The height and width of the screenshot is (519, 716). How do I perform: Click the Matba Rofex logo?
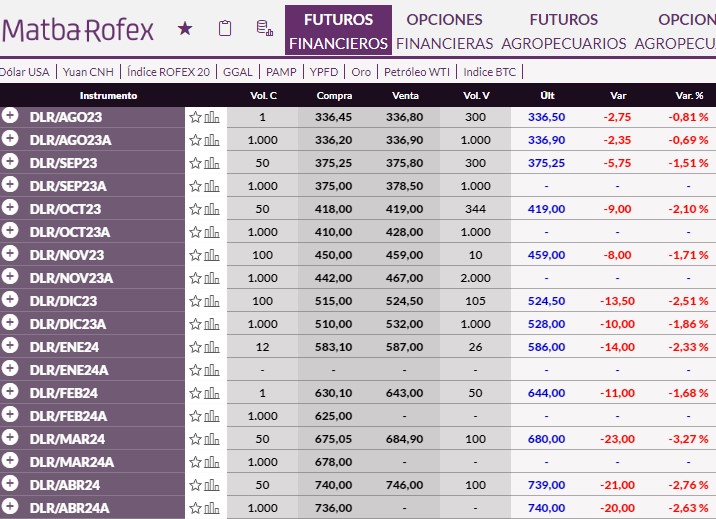79,29
